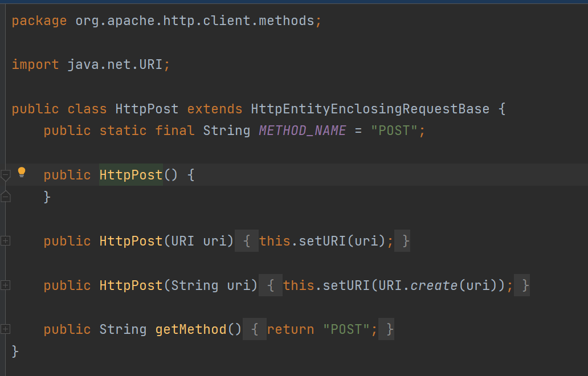
Task: Click folded opening brace before this.setURI(URI.create(uri))
Action: (x=271, y=285)
